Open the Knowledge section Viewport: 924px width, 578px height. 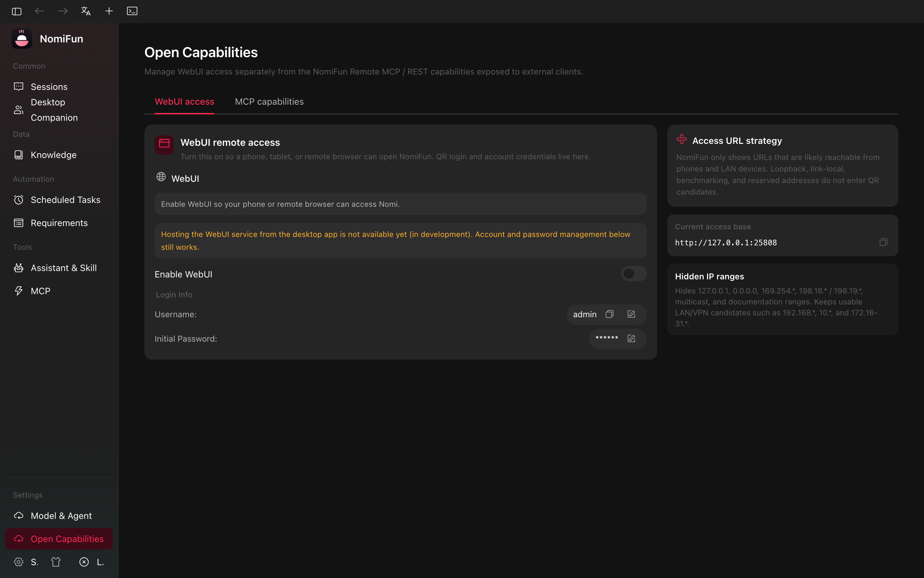coord(59,155)
